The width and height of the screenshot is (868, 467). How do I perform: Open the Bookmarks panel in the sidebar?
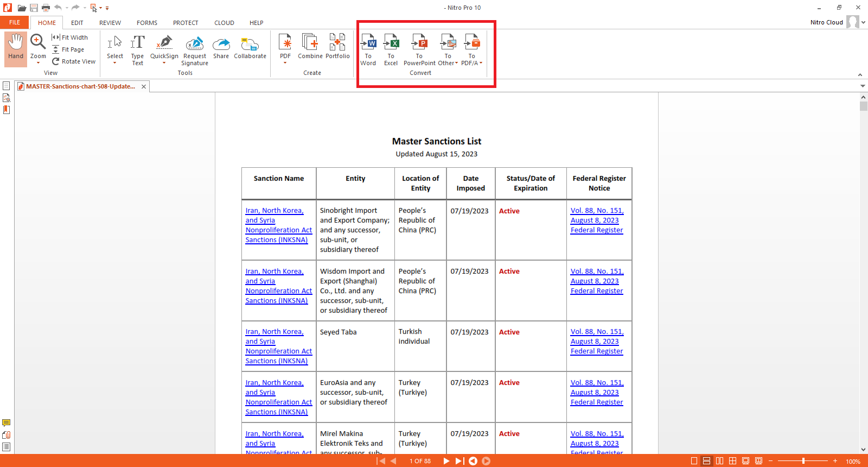click(x=7, y=110)
